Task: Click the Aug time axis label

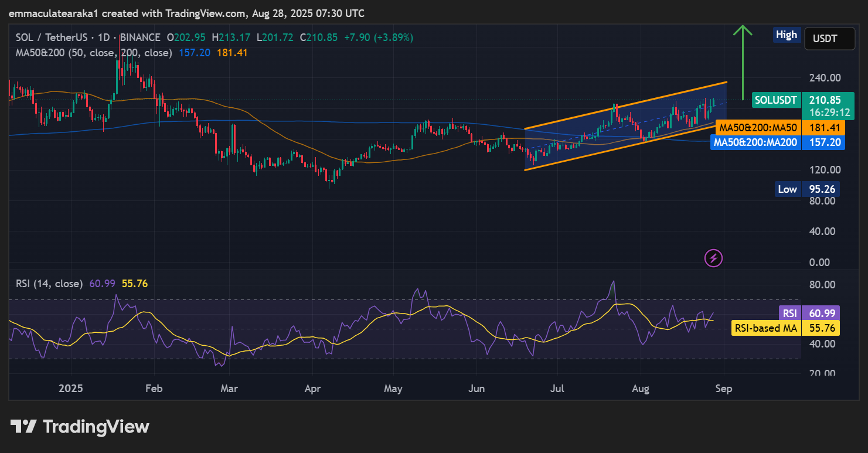Action: [x=641, y=389]
